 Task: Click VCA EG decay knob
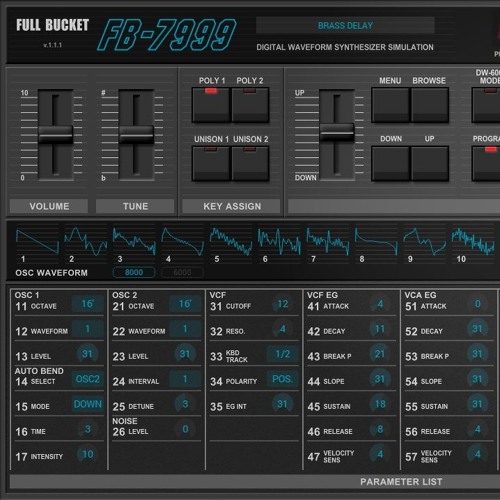click(x=477, y=329)
